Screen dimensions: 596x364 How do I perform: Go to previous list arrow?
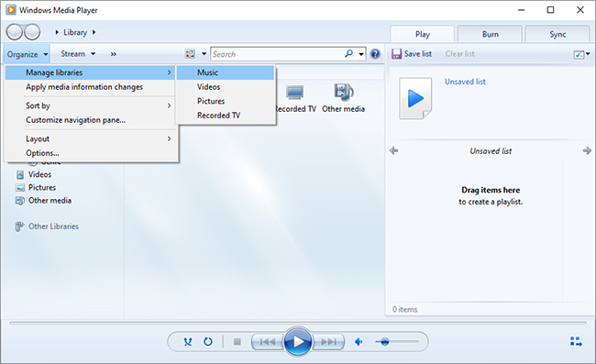pyautogui.click(x=393, y=151)
